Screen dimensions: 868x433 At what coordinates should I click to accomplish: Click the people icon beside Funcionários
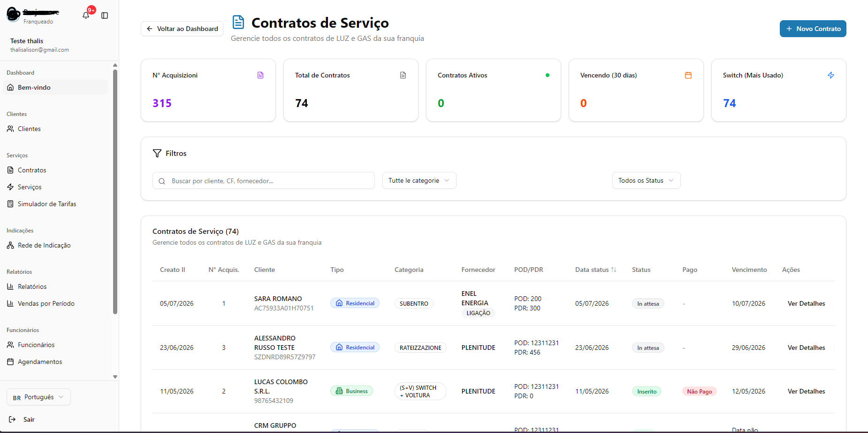tap(10, 345)
